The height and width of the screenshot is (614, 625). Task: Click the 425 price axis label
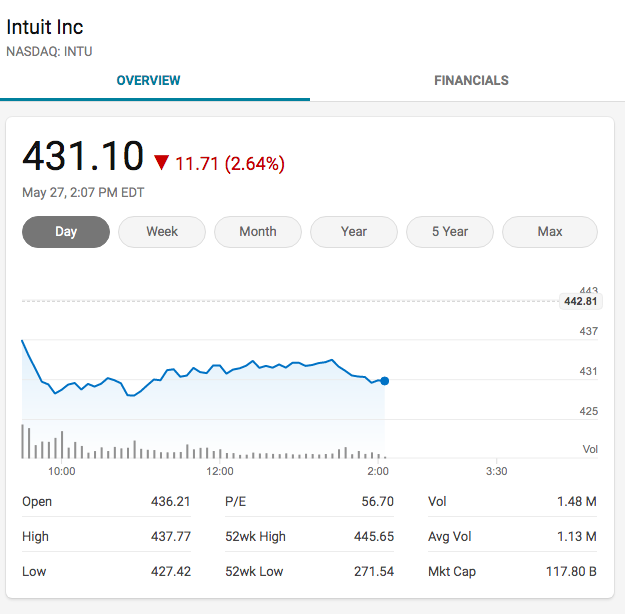[588, 411]
